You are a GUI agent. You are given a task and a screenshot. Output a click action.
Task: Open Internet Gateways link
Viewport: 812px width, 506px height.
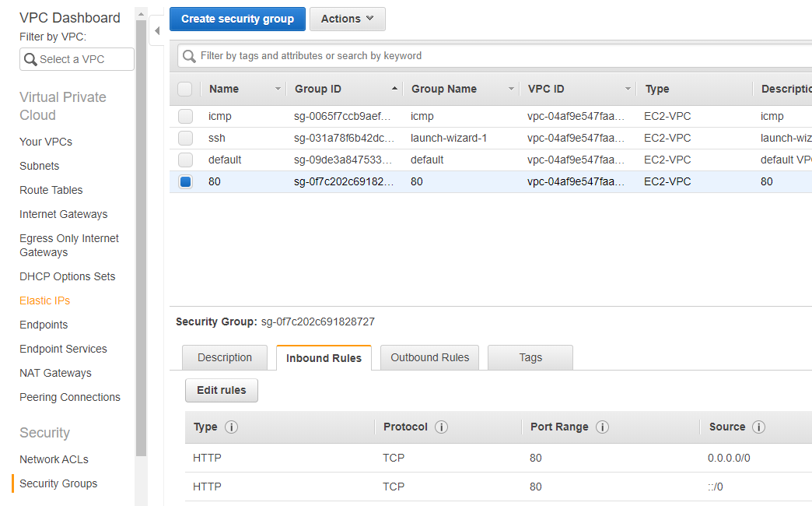coord(64,214)
